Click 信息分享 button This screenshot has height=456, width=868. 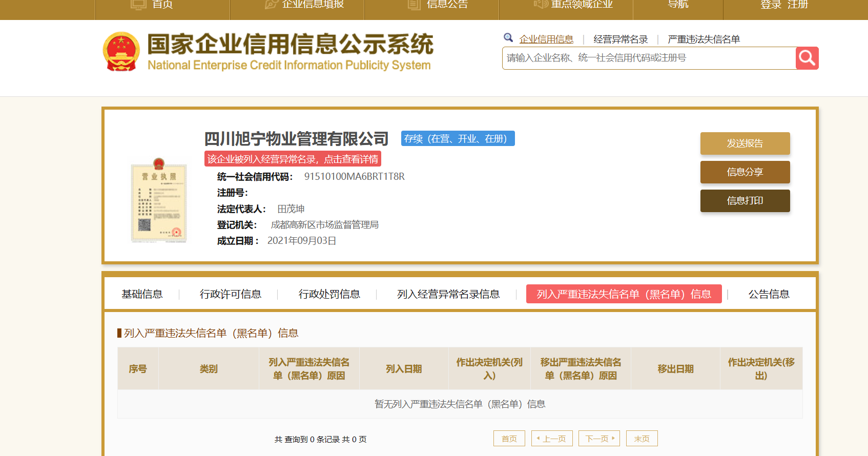click(745, 172)
